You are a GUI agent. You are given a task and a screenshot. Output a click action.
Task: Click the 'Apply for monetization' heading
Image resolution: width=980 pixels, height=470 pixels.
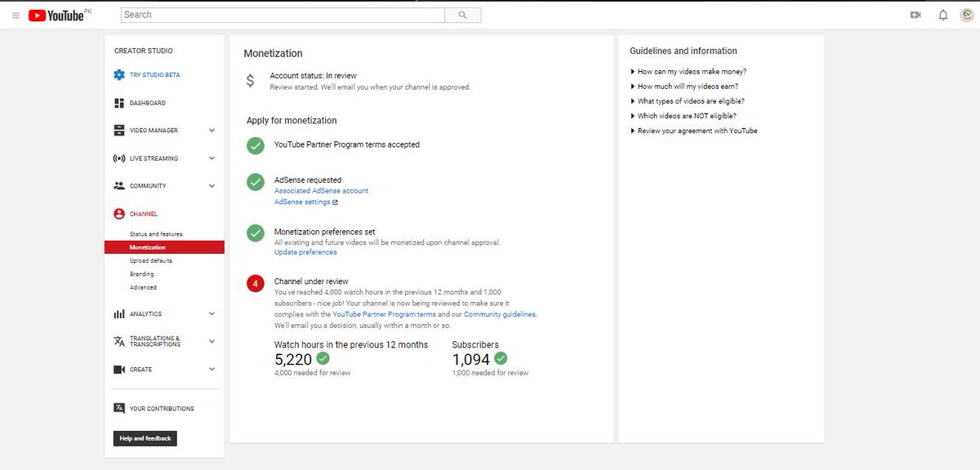click(x=292, y=121)
